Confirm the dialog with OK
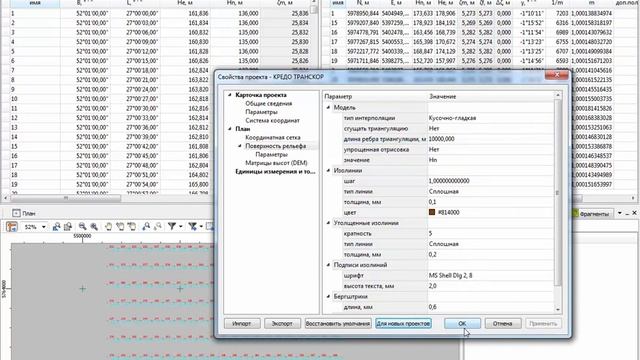Image resolution: width=640 pixels, height=360 pixels. 462,323
